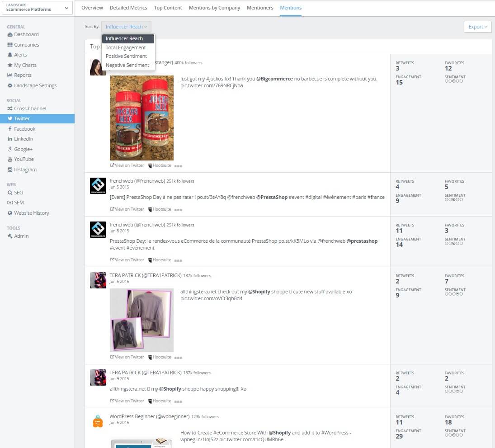Screen dimensions: 495x448
Task: Open Reports chart icon
Action: click(10, 75)
